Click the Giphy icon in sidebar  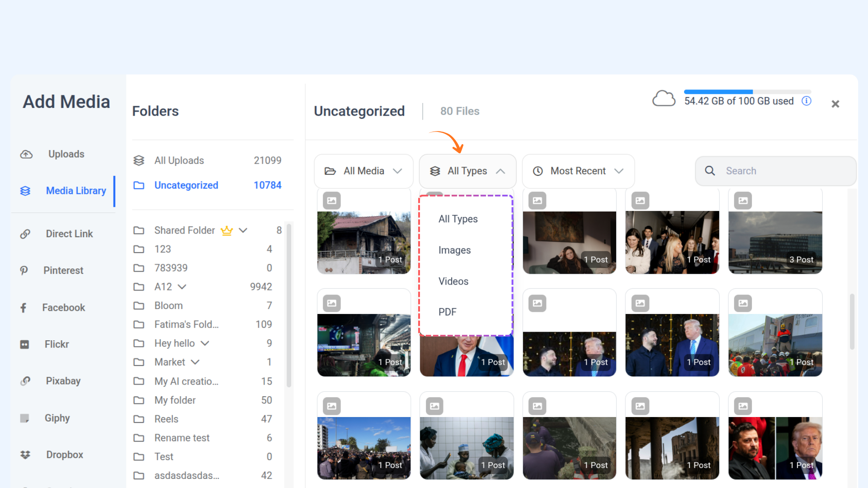click(24, 418)
